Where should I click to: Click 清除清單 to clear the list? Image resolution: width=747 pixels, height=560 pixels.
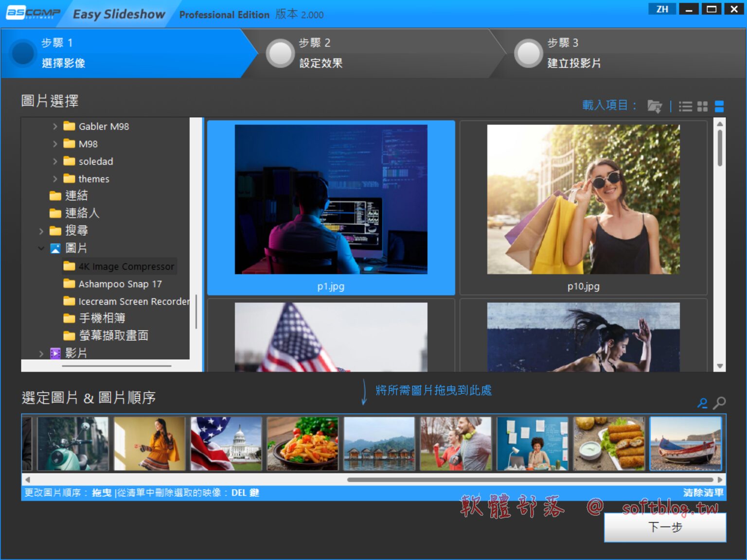pyautogui.click(x=703, y=492)
